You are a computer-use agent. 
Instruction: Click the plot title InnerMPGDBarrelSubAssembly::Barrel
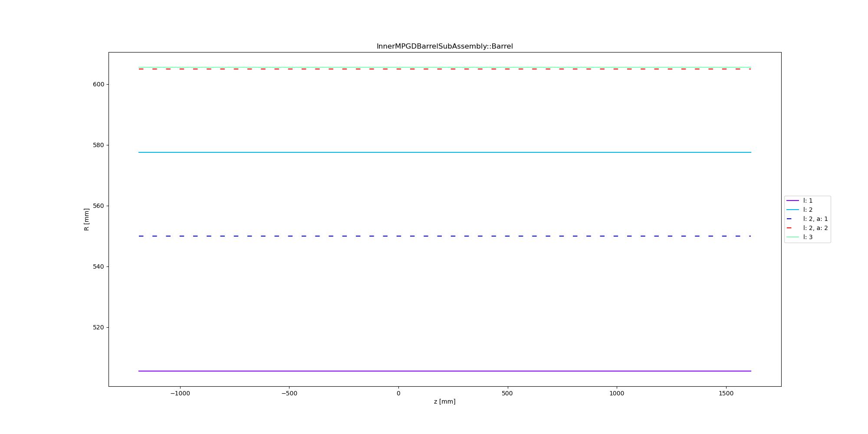pyautogui.click(x=444, y=46)
